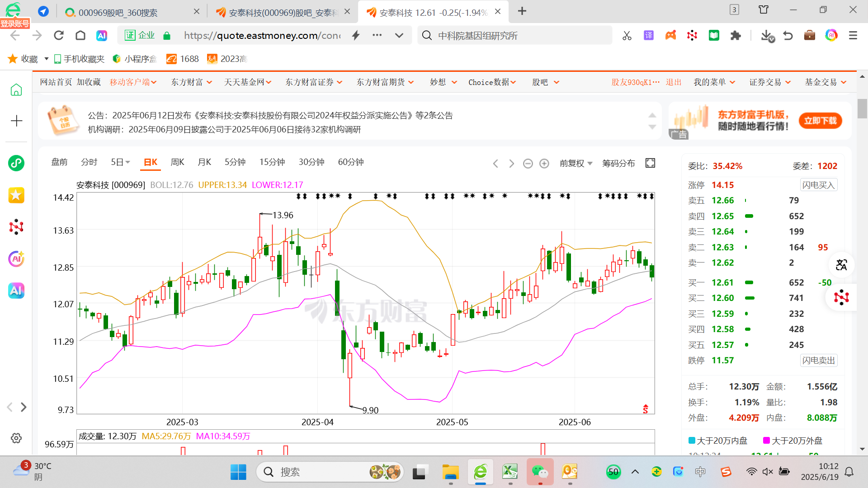Open sidebar settings gear icon
This screenshot has height=488, width=868.
(16, 438)
